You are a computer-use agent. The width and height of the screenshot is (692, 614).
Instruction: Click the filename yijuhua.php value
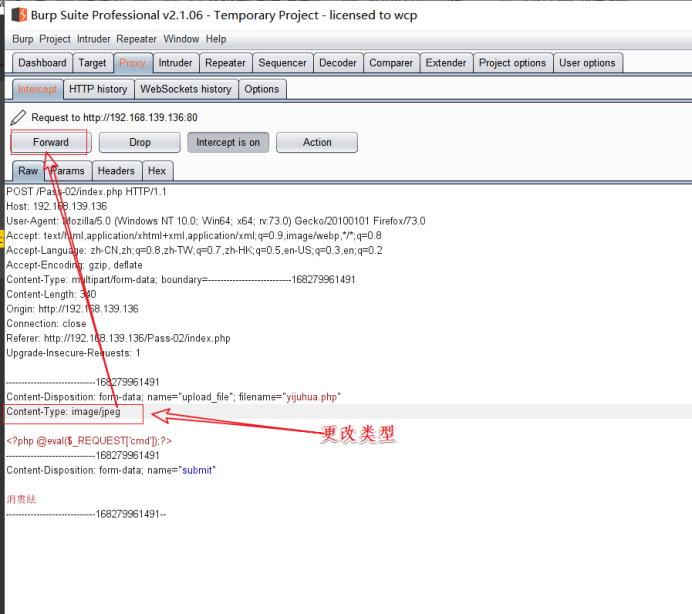click(312, 397)
